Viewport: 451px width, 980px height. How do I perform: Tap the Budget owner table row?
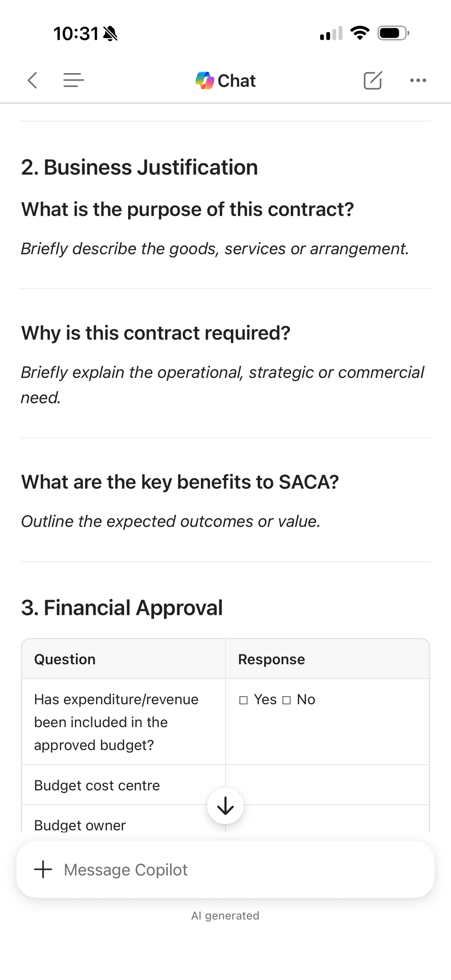(225, 819)
